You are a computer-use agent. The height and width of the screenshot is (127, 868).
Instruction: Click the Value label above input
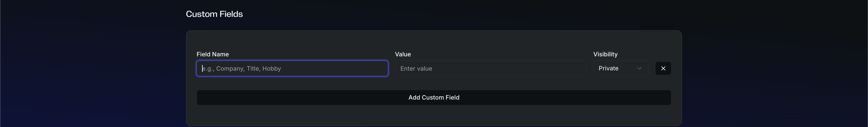[403, 54]
